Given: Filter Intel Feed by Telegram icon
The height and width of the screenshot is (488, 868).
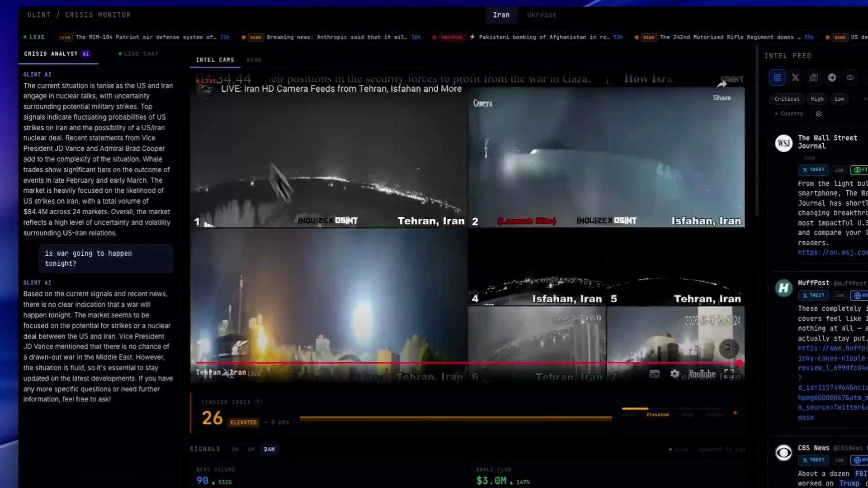Looking at the screenshot, I should [832, 78].
